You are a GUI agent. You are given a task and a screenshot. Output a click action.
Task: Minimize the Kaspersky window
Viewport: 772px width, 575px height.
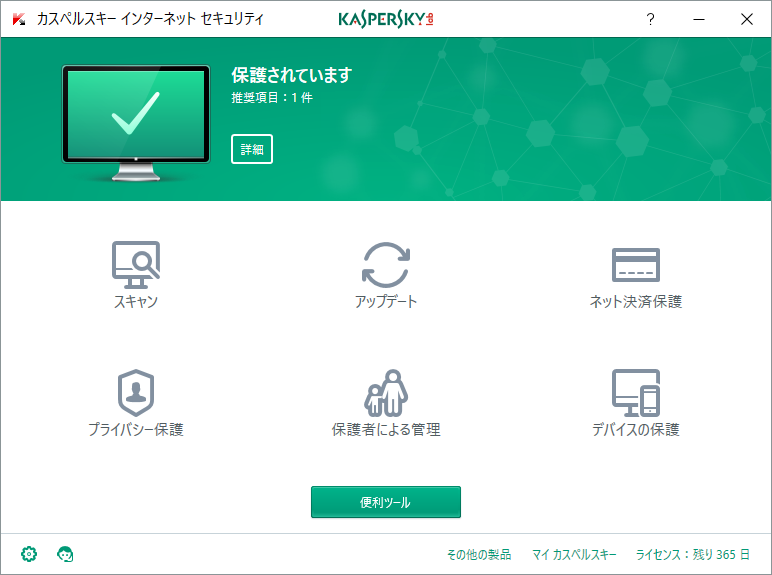(x=699, y=19)
